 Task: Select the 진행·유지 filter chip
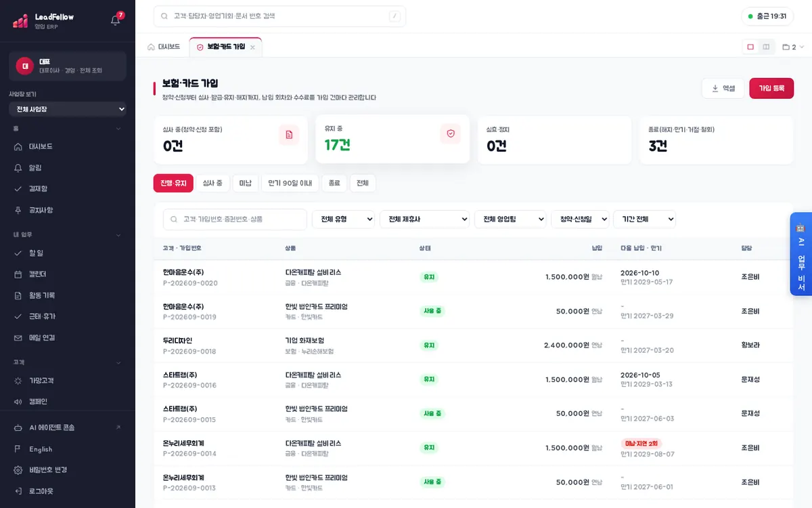(x=173, y=183)
